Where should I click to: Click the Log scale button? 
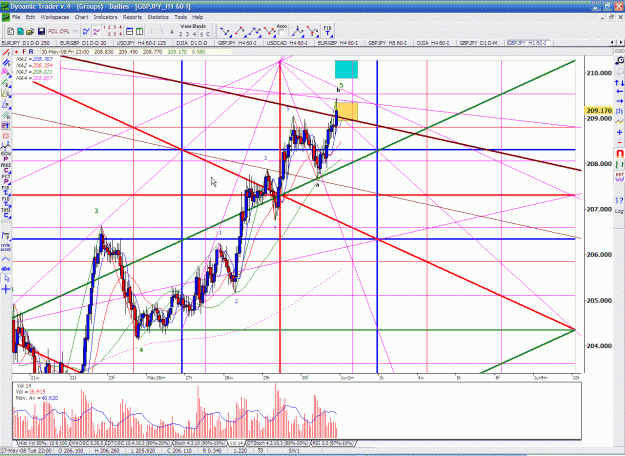(619, 211)
